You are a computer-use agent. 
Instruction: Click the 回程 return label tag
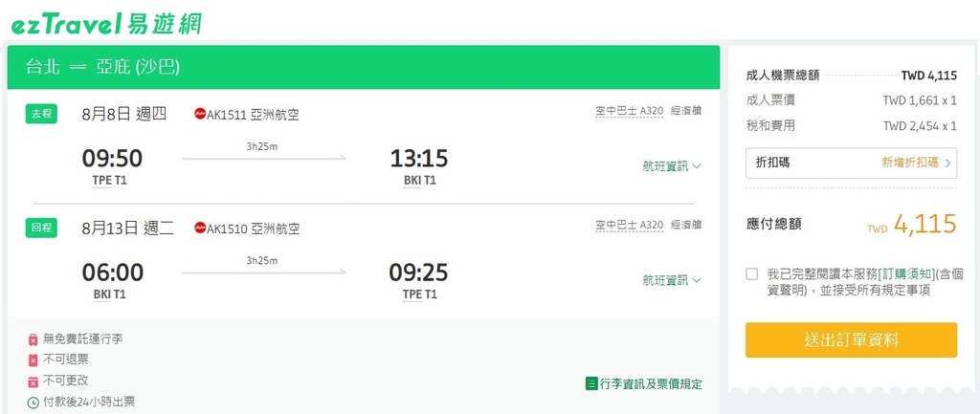point(41,228)
